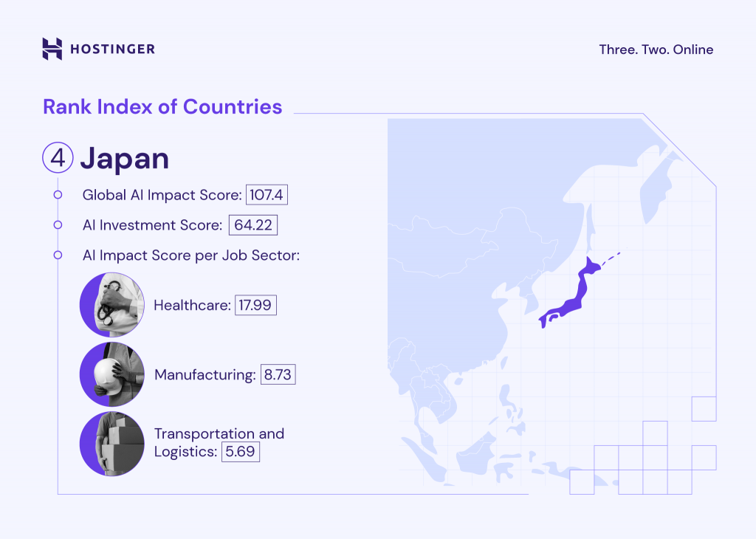Click the 17.99 Healthcare score box
The image size is (756, 539).
(x=255, y=304)
